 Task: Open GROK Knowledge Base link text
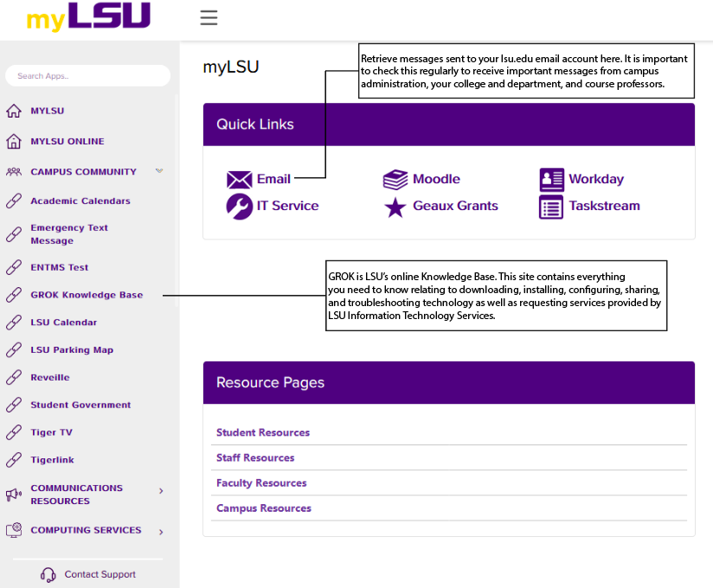tap(87, 295)
